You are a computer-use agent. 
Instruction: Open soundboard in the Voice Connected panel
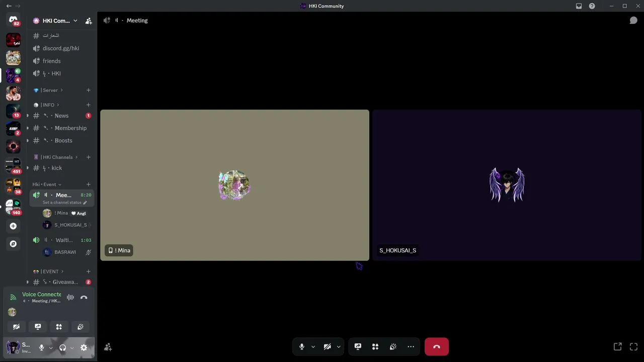click(x=80, y=327)
